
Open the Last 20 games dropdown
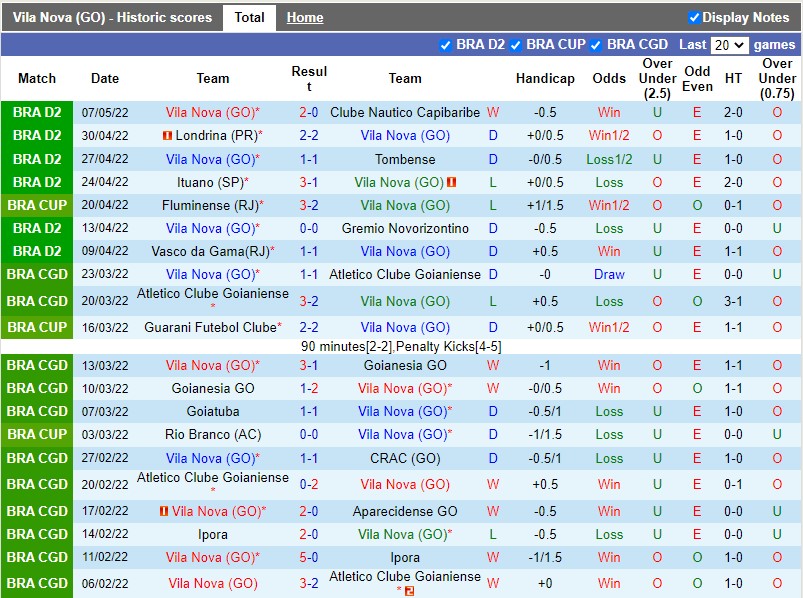pyautogui.click(x=729, y=45)
